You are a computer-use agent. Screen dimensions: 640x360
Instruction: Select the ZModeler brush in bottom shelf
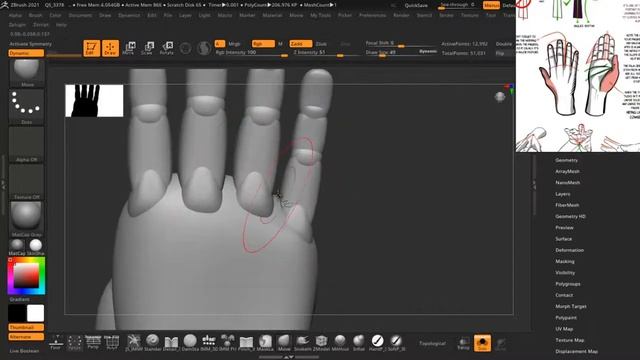(x=321, y=342)
